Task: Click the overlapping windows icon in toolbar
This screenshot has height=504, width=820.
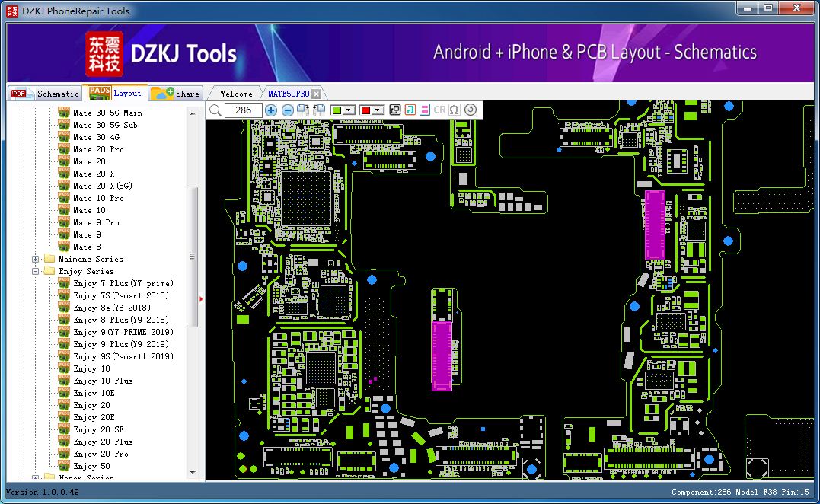Action: 395,110
